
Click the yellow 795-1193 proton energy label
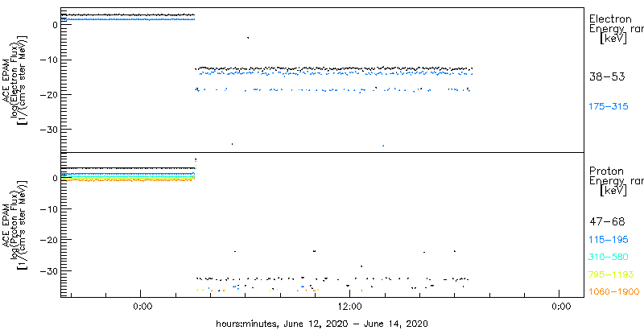(x=612, y=274)
